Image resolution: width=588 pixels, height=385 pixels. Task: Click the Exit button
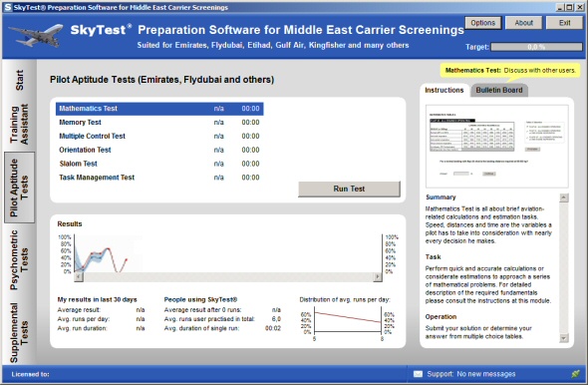[x=564, y=23]
